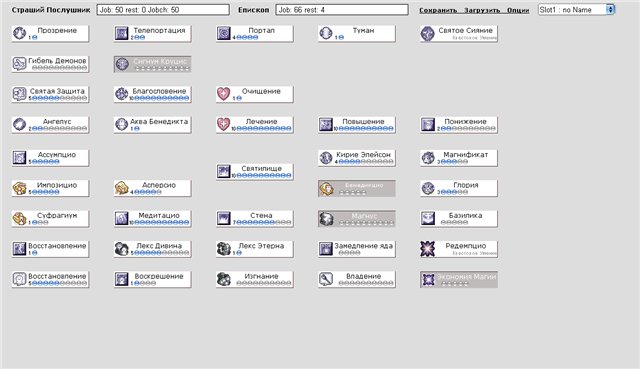Click the Загрузить link
The height and width of the screenshot is (369, 640).
[482, 10]
